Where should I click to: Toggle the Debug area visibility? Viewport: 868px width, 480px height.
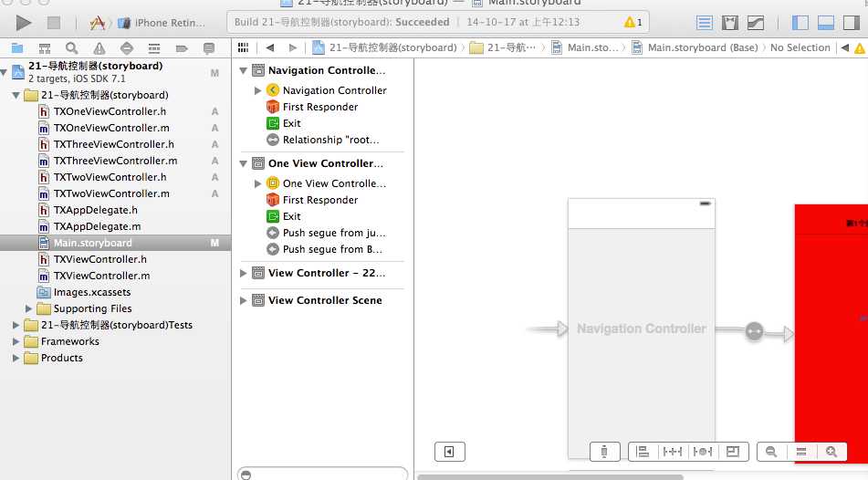tap(825, 23)
